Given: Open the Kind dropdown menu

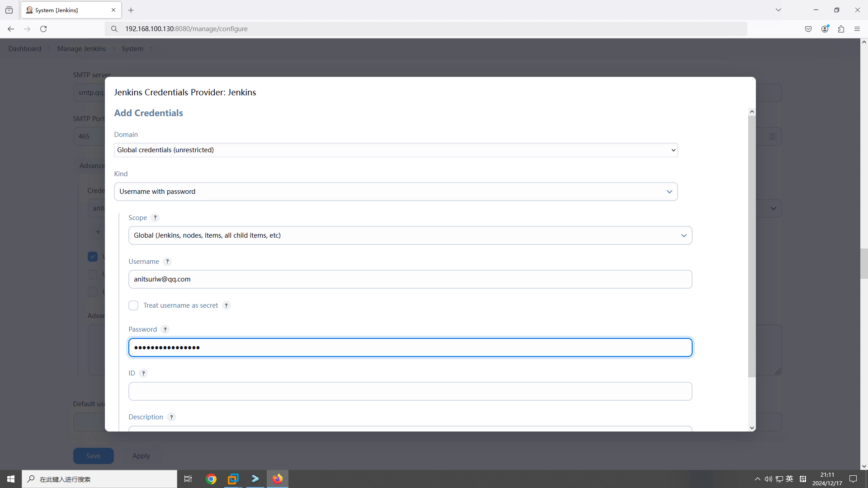Looking at the screenshot, I should [x=396, y=192].
